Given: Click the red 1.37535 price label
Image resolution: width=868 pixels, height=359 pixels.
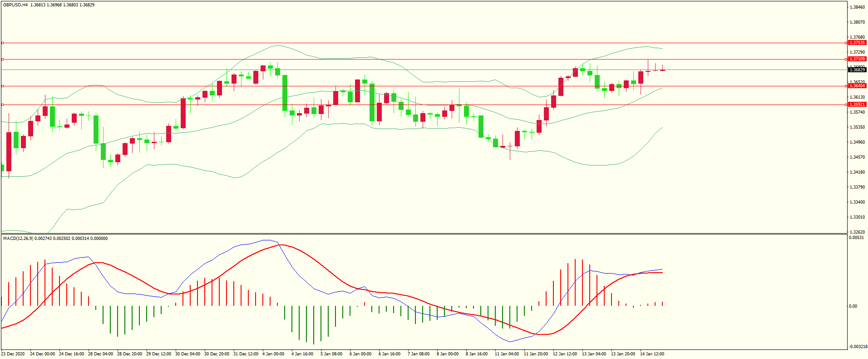Looking at the screenshot, I should click(857, 43).
